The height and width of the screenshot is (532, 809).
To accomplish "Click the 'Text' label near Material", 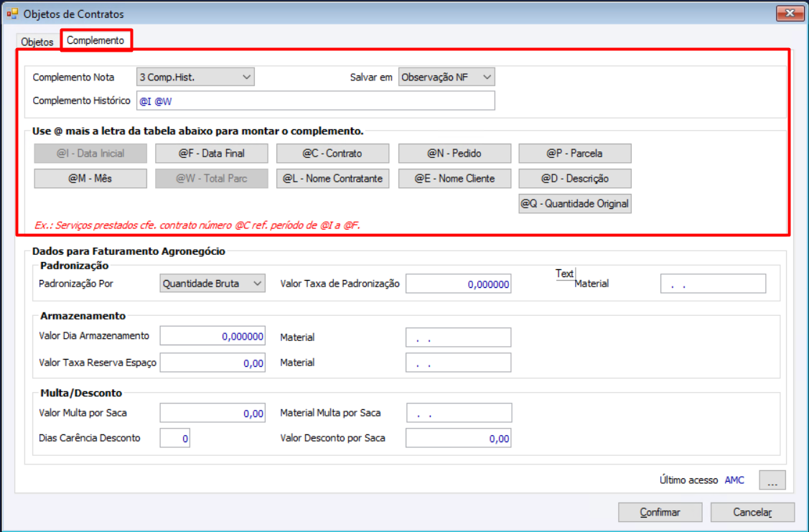I will tap(564, 274).
